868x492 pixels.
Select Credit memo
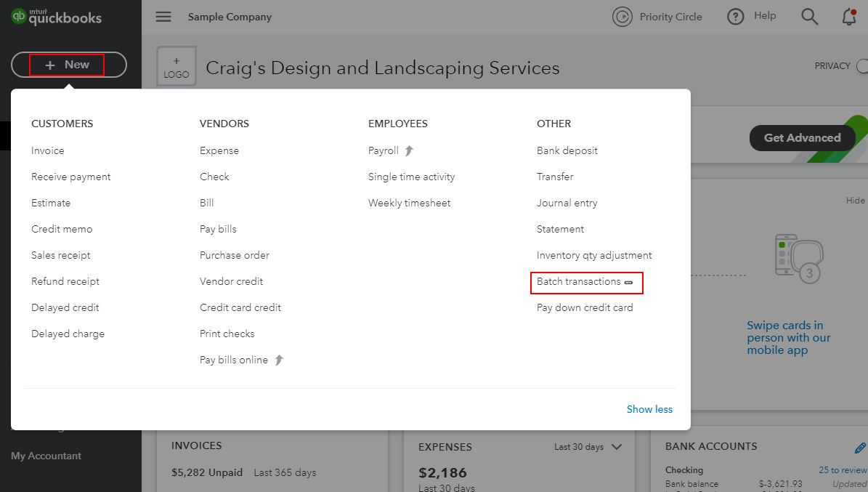[62, 229]
